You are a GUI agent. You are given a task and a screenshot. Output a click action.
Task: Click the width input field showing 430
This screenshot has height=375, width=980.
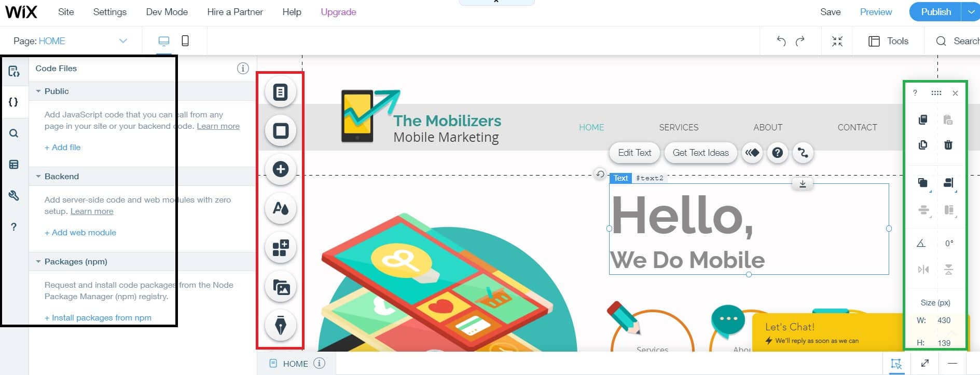coord(944,320)
